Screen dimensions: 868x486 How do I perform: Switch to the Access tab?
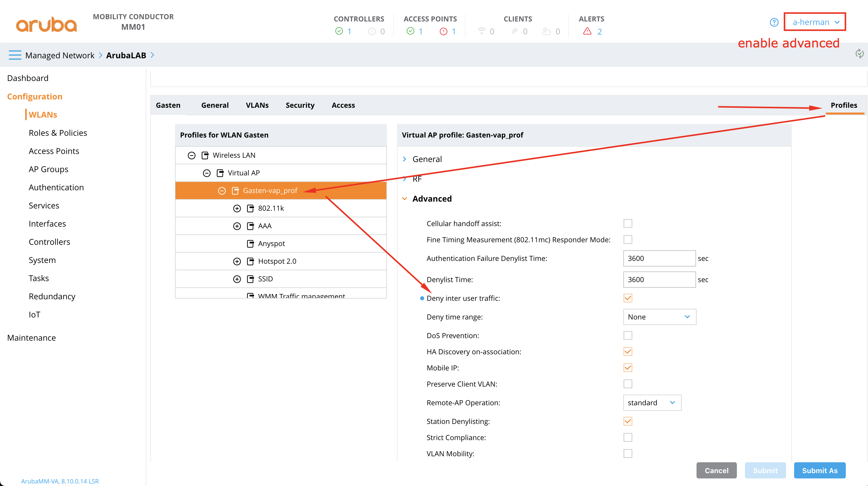(343, 105)
